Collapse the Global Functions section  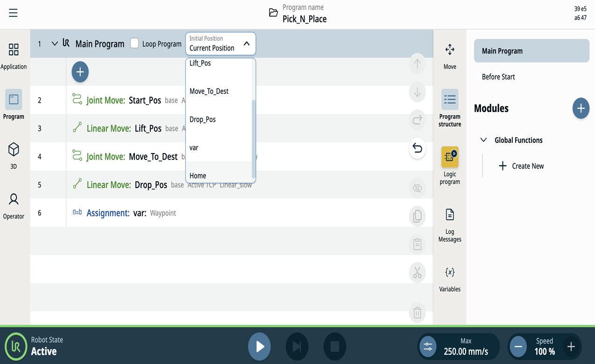(483, 140)
